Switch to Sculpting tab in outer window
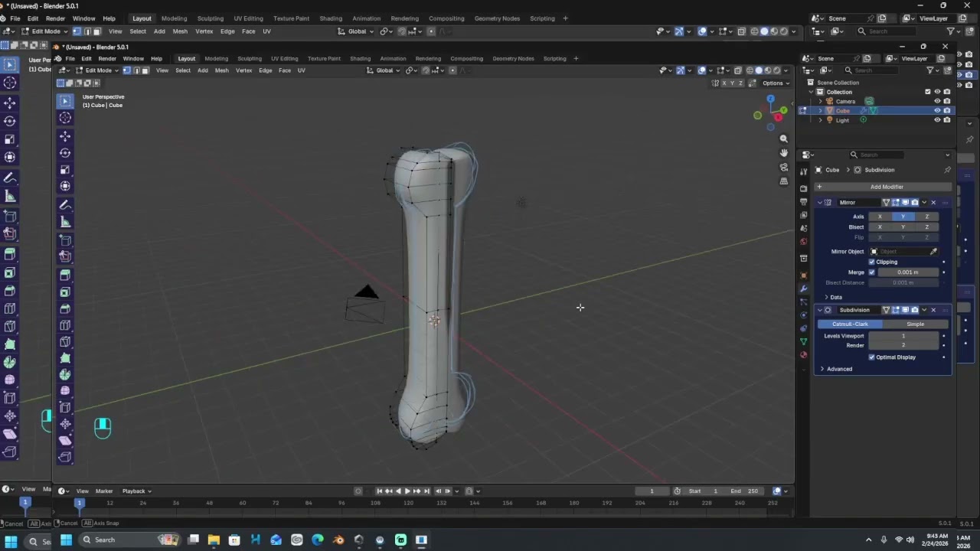980x551 pixels. 210,18
